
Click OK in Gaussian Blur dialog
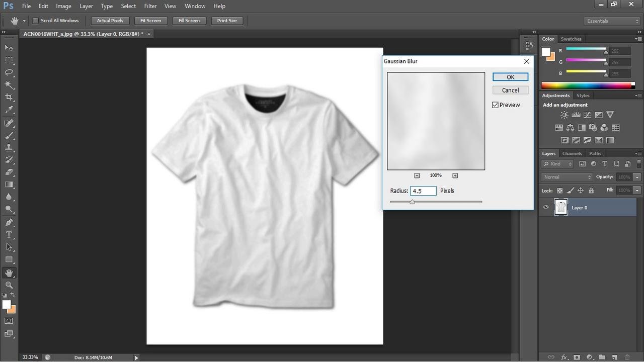pos(510,77)
